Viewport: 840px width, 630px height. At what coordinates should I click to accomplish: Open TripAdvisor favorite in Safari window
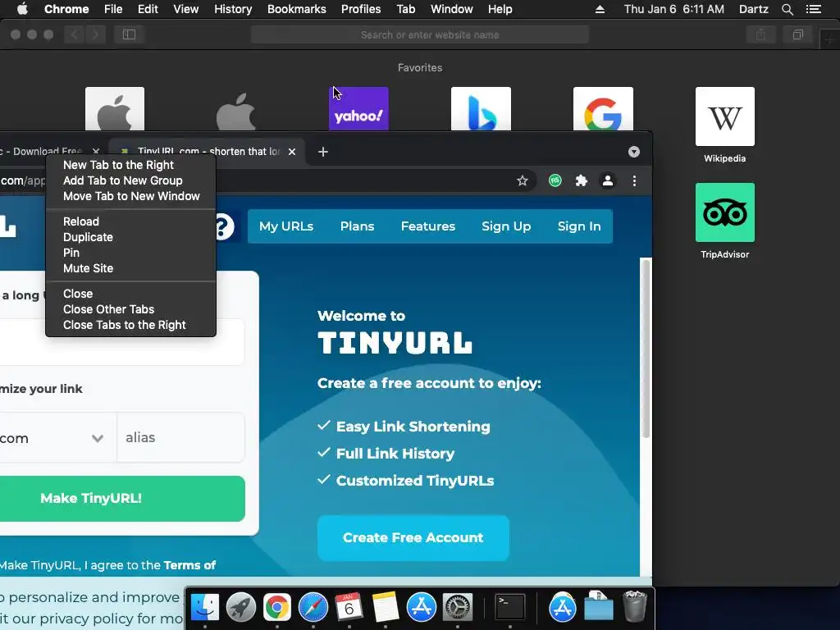click(x=725, y=212)
